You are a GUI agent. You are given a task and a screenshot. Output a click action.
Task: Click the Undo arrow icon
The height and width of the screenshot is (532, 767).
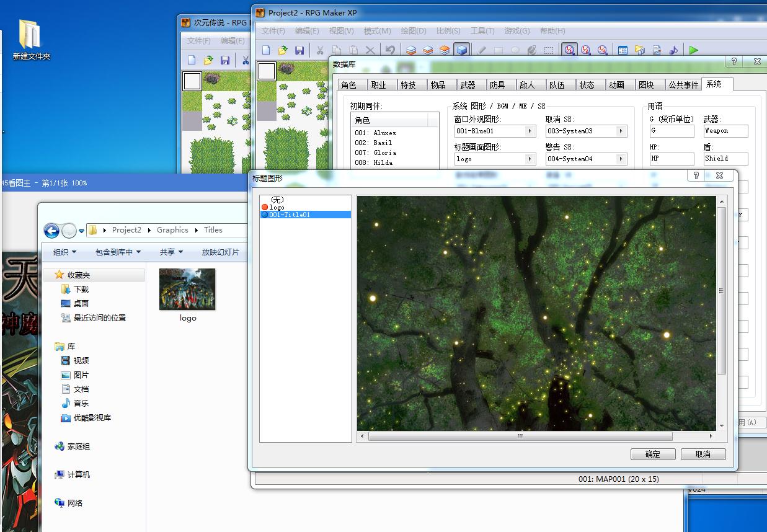click(x=390, y=50)
